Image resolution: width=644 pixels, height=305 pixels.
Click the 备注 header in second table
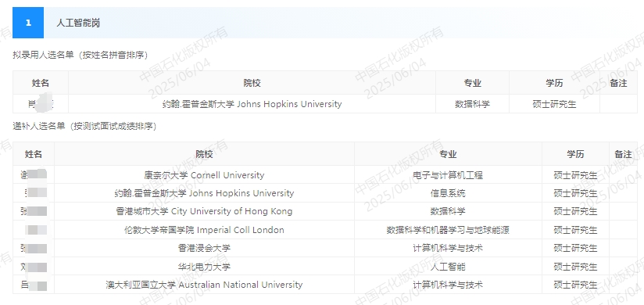coord(623,154)
